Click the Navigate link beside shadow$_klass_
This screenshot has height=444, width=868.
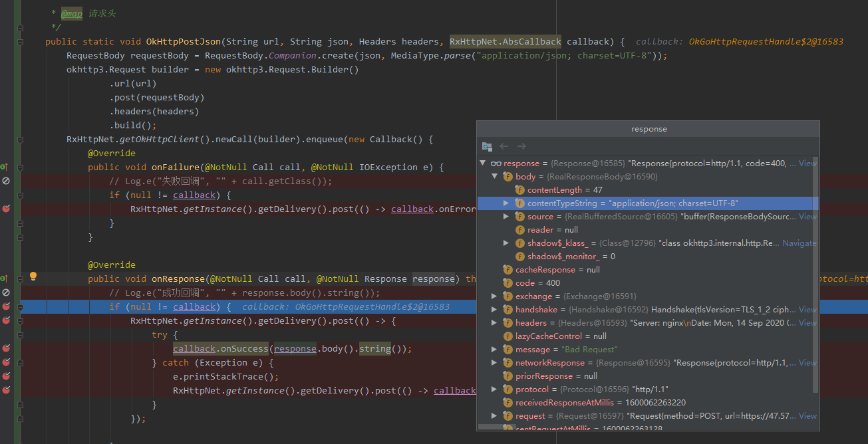pyautogui.click(x=799, y=243)
